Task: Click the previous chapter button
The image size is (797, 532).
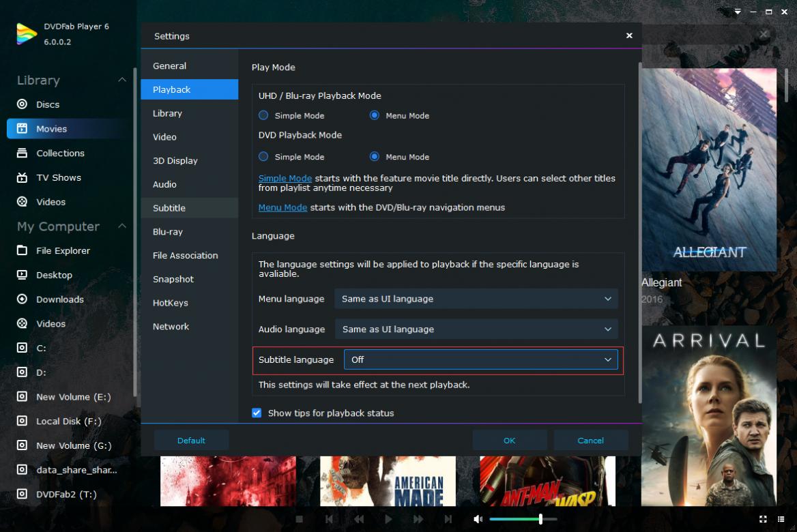Action: pyautogui.click(x=329, y=519)
